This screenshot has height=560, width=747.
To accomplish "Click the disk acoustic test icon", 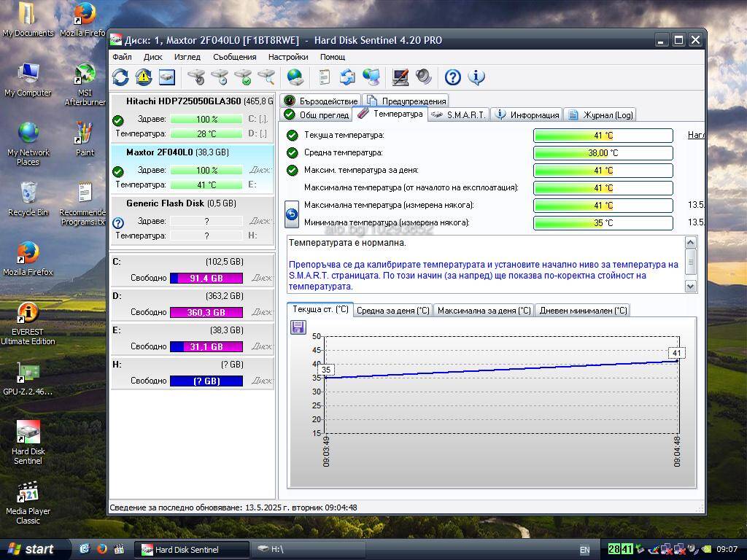I will [x=196, y=77].
